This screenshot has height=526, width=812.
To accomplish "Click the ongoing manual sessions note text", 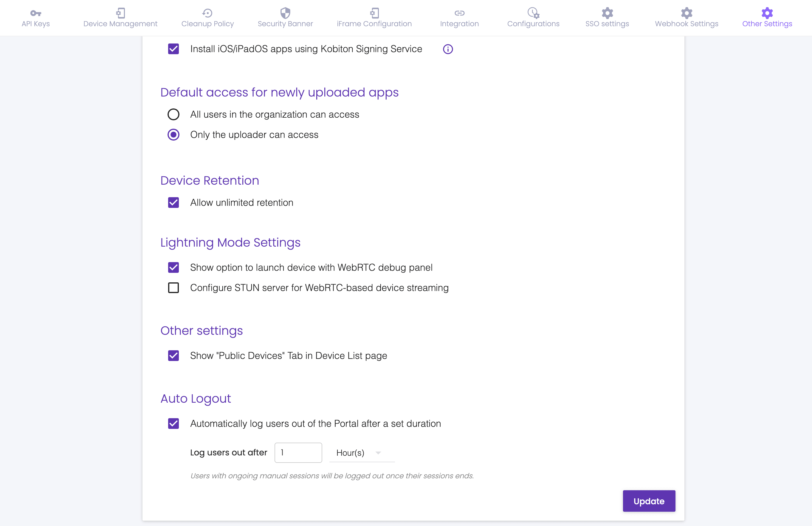I will pos(332,476).
